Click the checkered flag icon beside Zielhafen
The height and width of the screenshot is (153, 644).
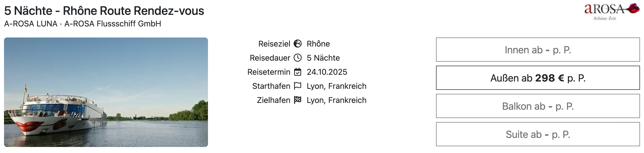298,100
